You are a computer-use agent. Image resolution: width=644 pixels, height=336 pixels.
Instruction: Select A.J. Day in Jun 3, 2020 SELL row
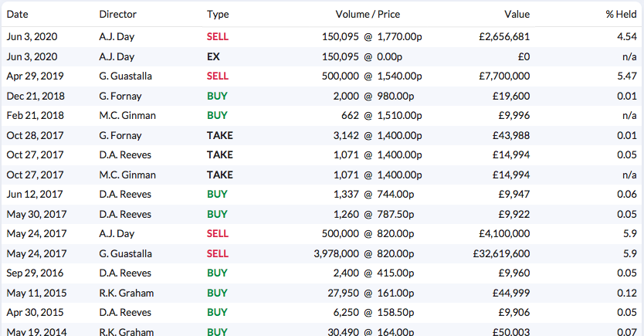(x=117, y=37)
